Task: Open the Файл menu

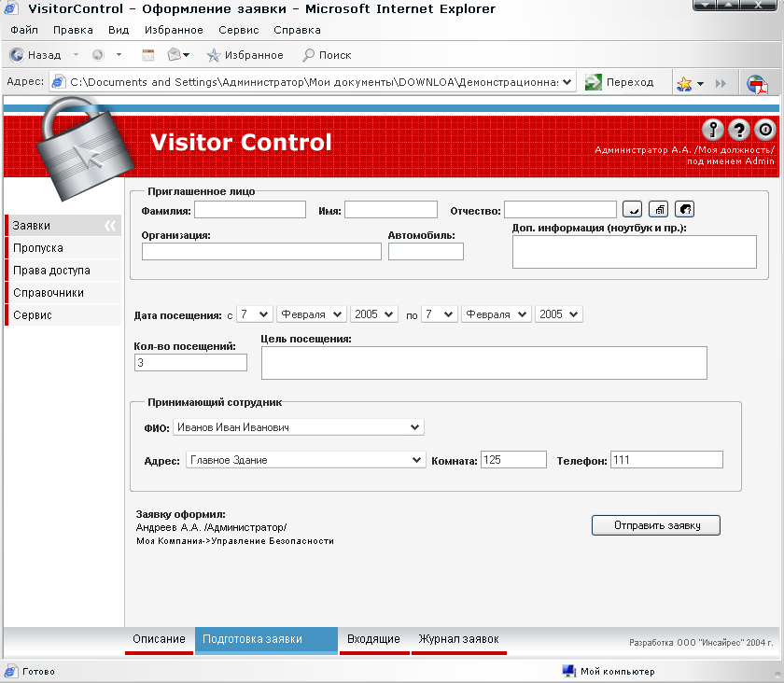Action: pyautogui.click(x=24, y=30)
